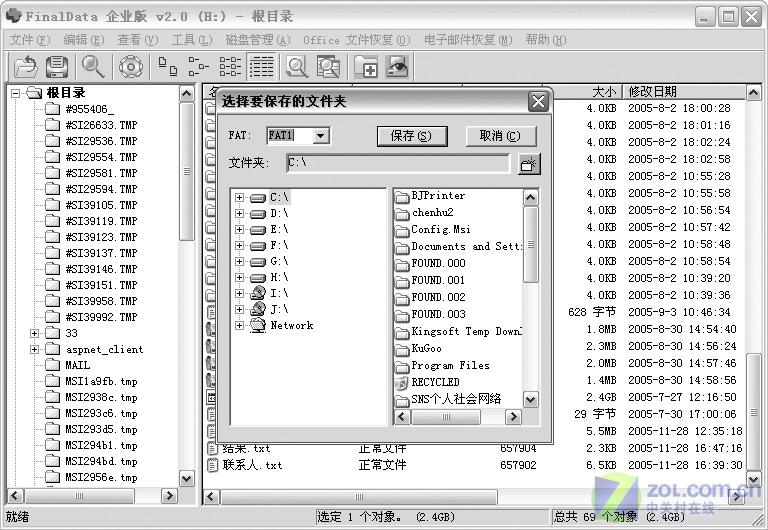
Task: Expand the C:\ drive node
Action: [239, 197]
